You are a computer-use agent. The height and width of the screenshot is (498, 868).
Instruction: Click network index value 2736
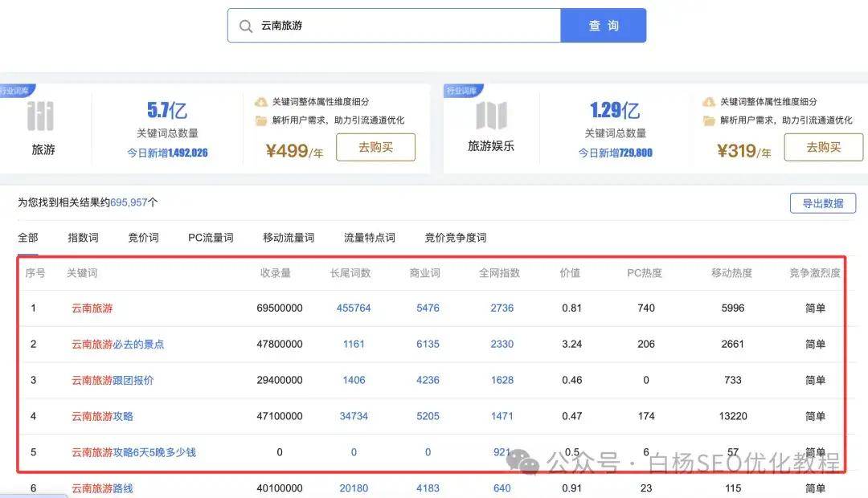coord(502,308)
